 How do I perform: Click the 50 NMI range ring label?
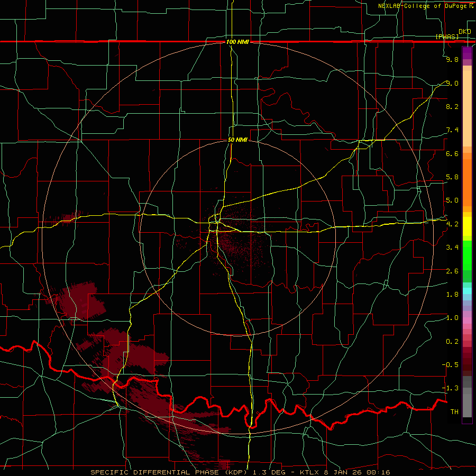point(237,140)
